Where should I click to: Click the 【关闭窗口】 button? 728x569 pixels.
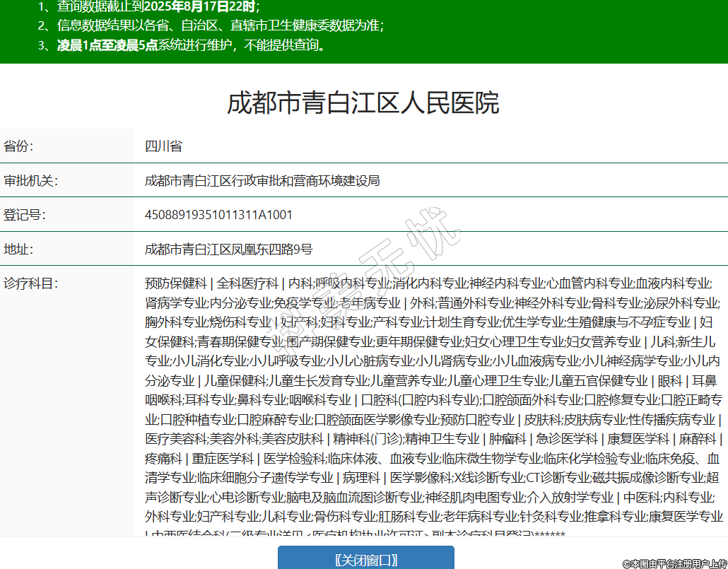point(365,560)
